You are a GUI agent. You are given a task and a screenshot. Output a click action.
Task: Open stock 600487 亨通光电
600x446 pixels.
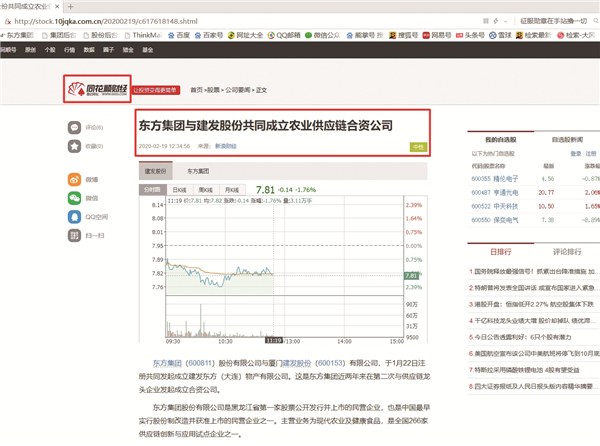495,192
